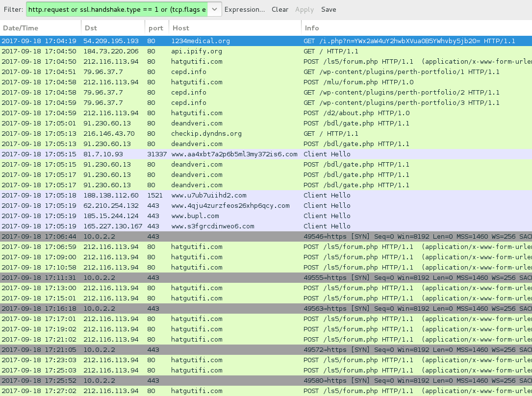Image resolution: width=532 pixels, height=396 pixels.
Task: Select the POST /d2/about.php packet
Action: 266,113
